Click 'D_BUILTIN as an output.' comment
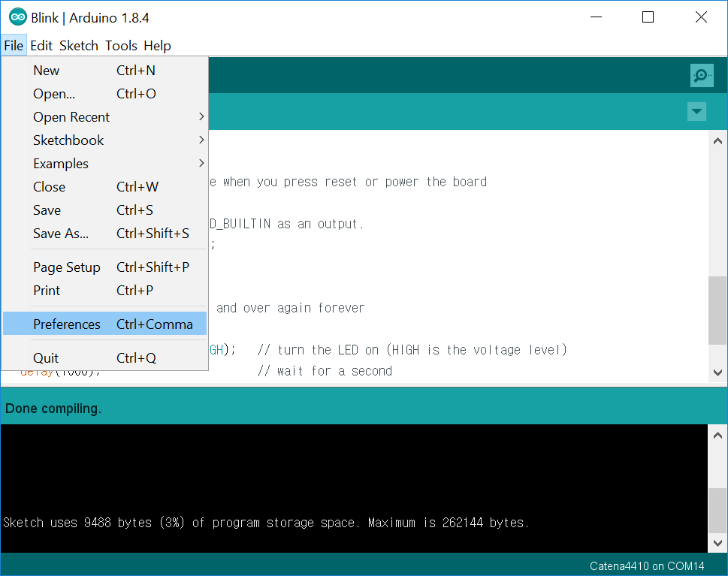 click(286, 224)
